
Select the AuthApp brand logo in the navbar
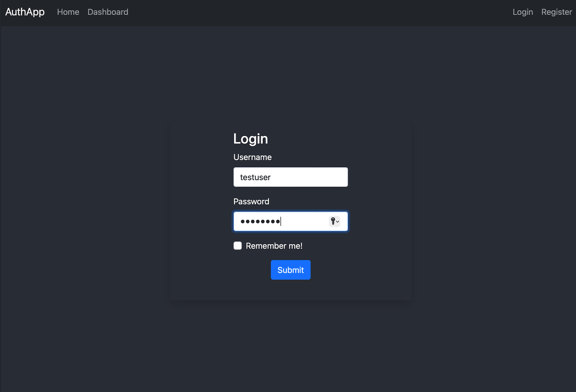pyautogui.click(x=25, y=12)
